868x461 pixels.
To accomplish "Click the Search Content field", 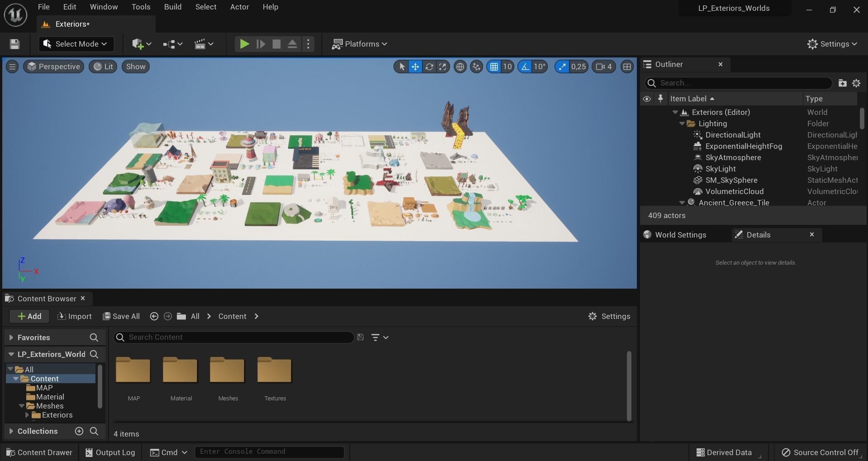I will coord(233,337).
